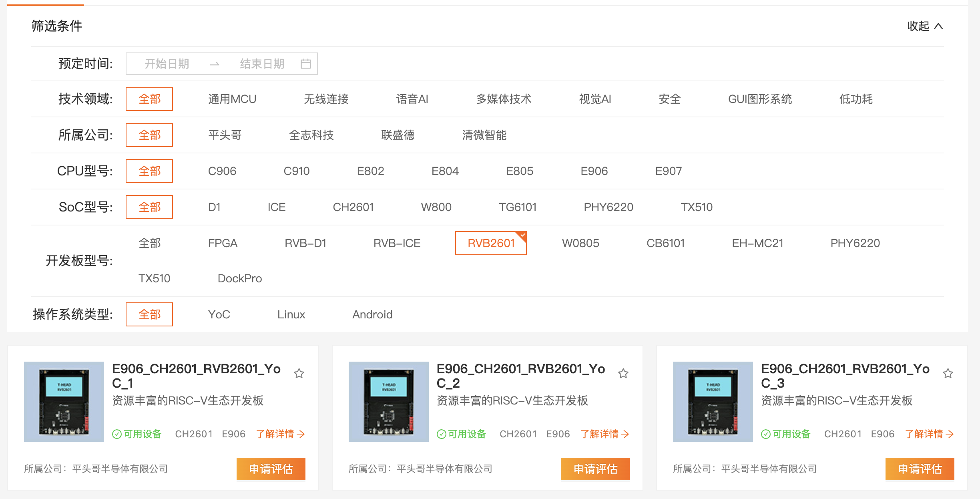Filter by company 平头哥
The image size is (980, 499).
pos(225,135)
